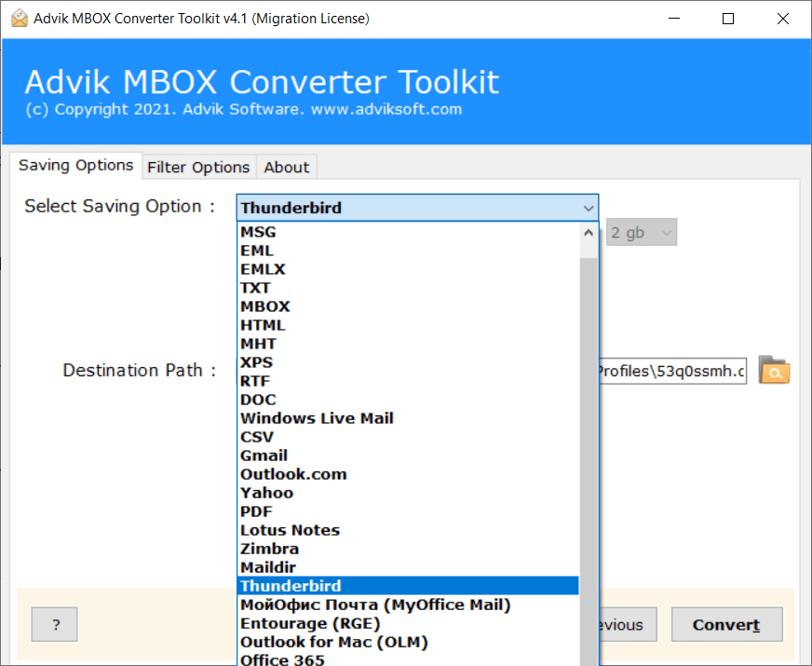This screenshot has height=666, width=812.
Task: Select TXT format in the list
Action: (x=408, y=288)
